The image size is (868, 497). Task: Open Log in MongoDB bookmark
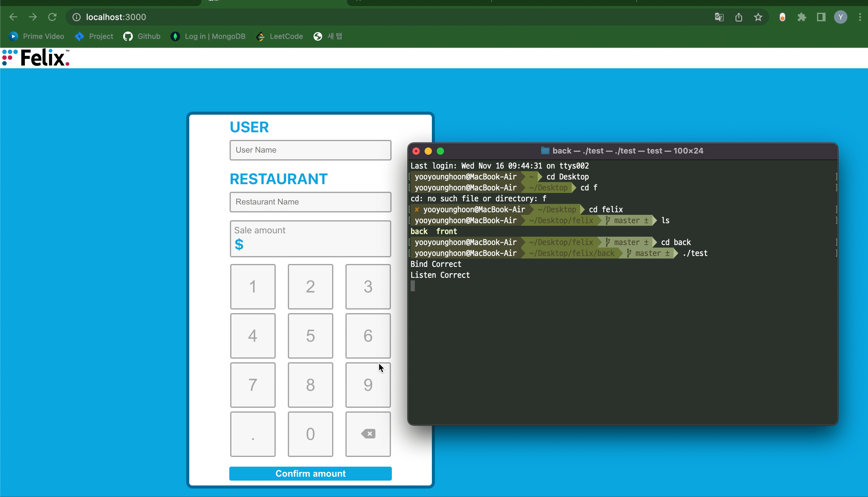[208, 36]
